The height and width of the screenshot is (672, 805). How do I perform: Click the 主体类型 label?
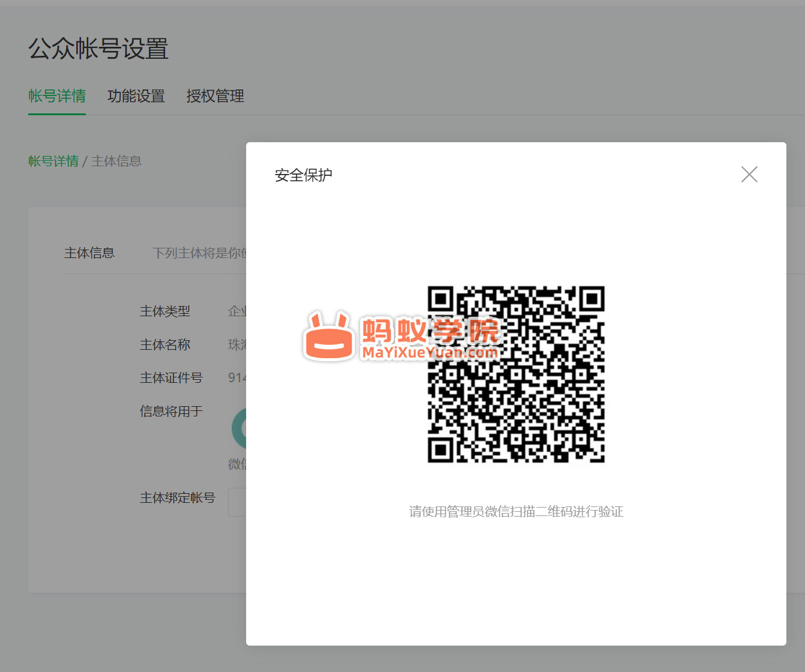(x=165, y=311)
